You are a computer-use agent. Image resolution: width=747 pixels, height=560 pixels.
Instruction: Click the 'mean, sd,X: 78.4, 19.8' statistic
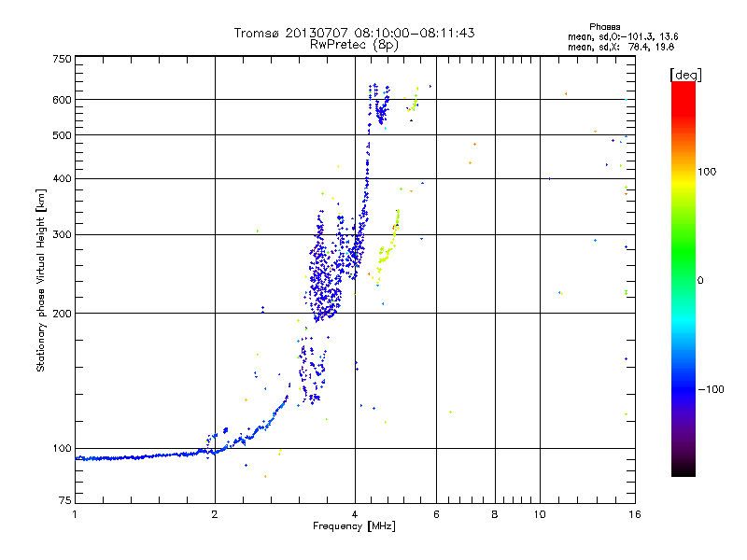621,47
